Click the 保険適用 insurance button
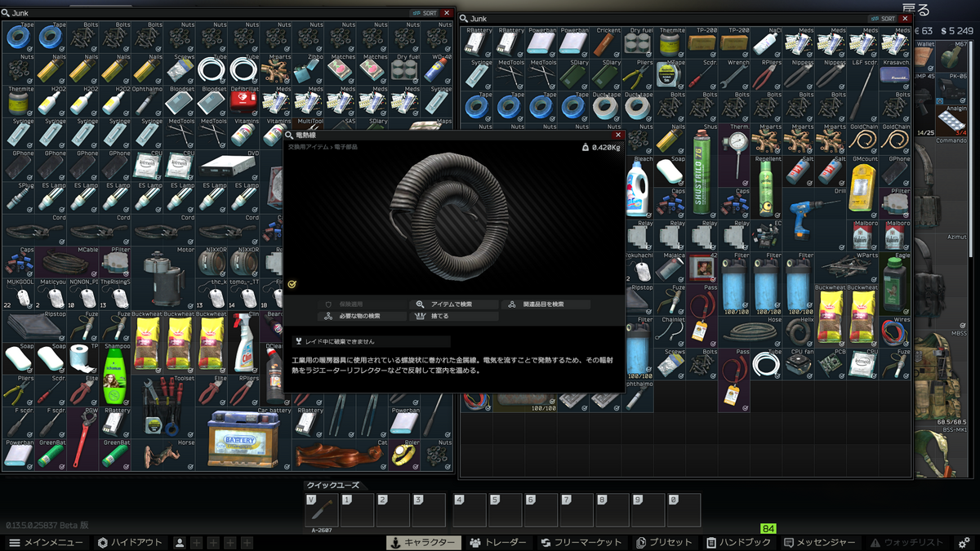 (x=363, y=304)
